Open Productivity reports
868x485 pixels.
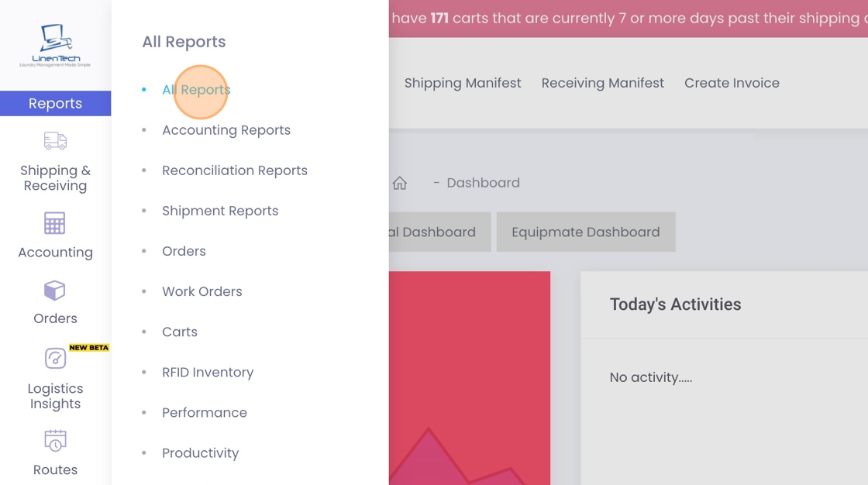[201, 452]
